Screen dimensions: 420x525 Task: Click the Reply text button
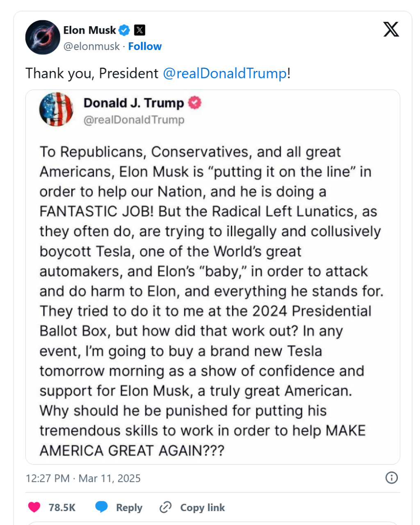click(129, 508)
